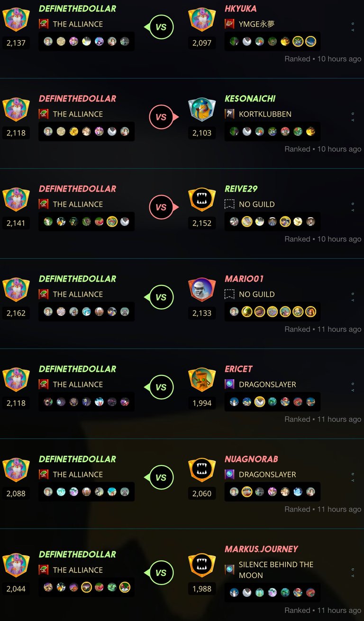This screenshot has width=364, height=621.
Task: Click the share icon for the KESONAICHI battle
Action: 353,120
